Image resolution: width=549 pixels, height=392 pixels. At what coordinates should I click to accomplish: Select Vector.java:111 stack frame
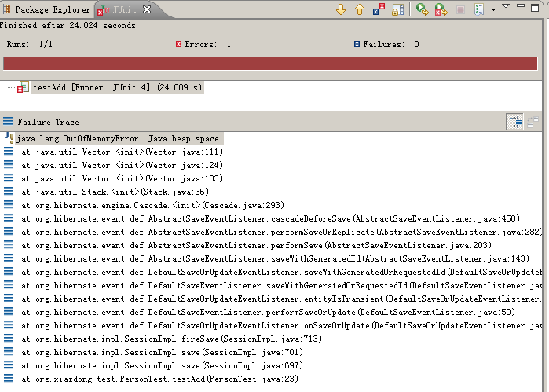(x=123, y=152)
